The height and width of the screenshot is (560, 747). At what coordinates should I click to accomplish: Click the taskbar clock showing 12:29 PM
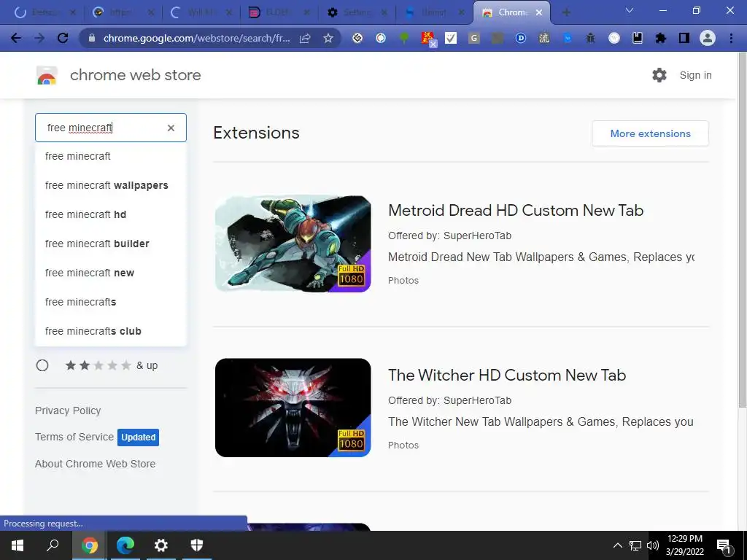(684, 545)
